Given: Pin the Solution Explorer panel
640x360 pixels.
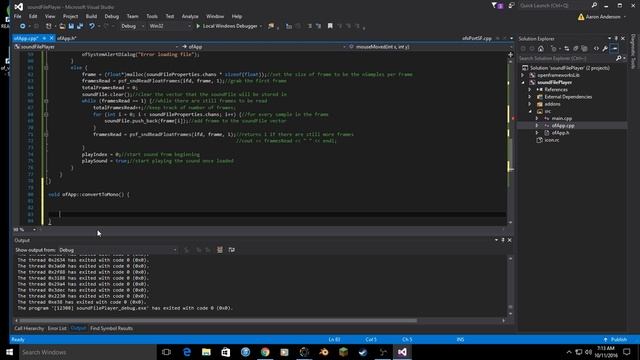Looking at the screenshot, I should [616, 38].
